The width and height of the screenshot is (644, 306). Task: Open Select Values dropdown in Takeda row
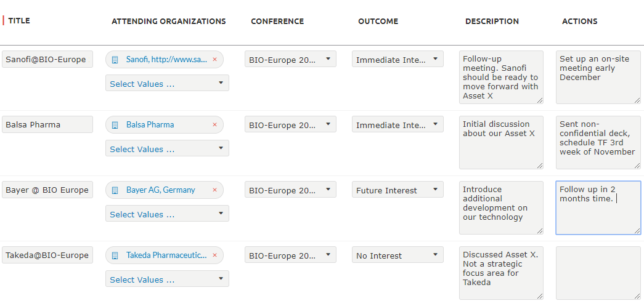click(167, 279)
